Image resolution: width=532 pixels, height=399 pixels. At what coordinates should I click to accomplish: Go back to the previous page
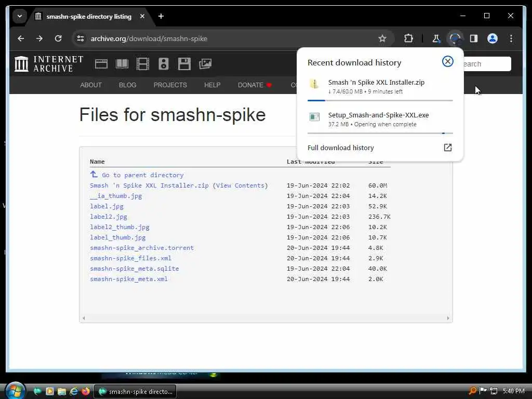pyautogui.click(x=21, y=38)
